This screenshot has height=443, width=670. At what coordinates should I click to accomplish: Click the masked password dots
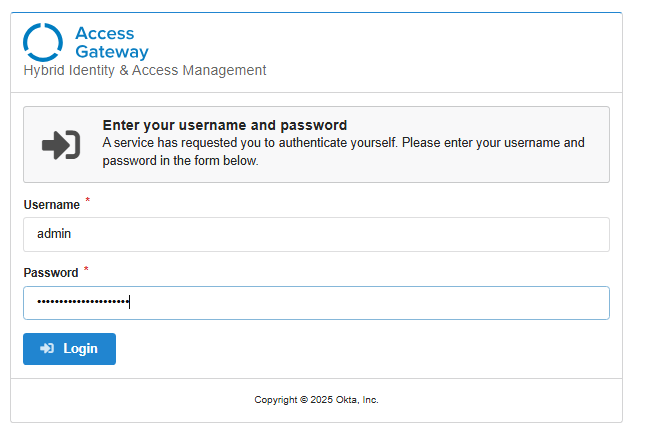click(83, 303)
